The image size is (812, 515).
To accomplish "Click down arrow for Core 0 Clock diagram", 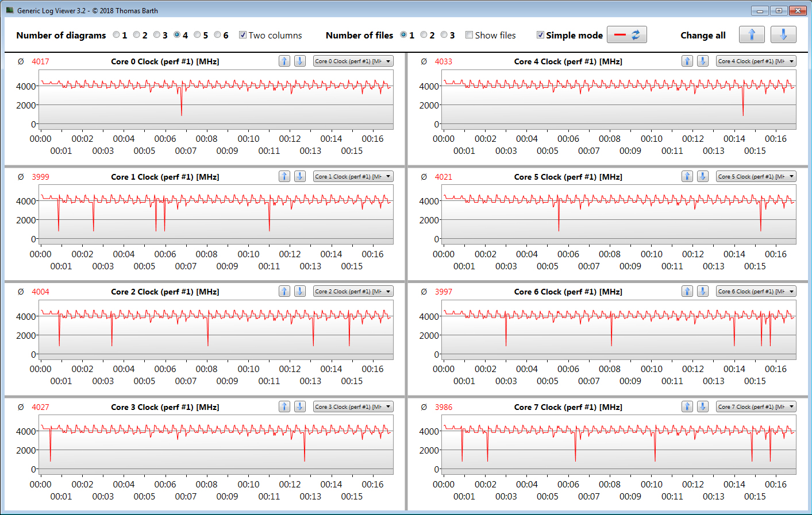I will click(300, 61).
